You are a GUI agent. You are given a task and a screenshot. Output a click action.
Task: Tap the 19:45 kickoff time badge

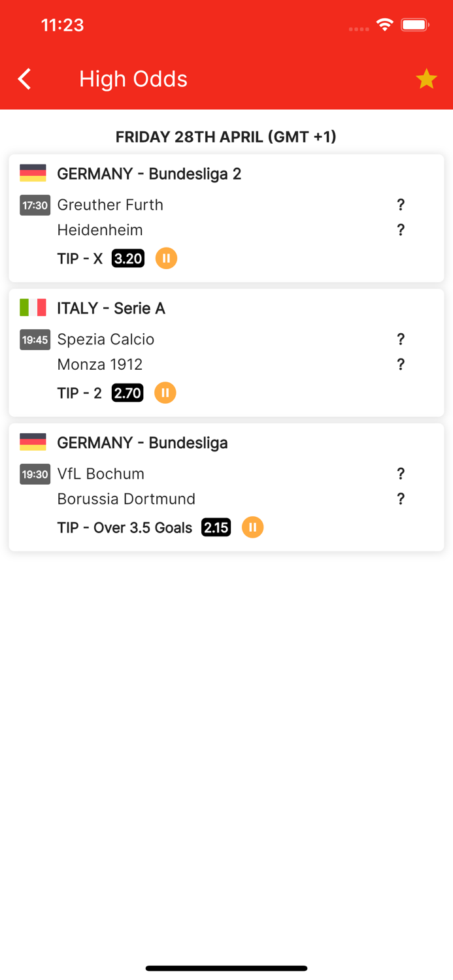35,340
